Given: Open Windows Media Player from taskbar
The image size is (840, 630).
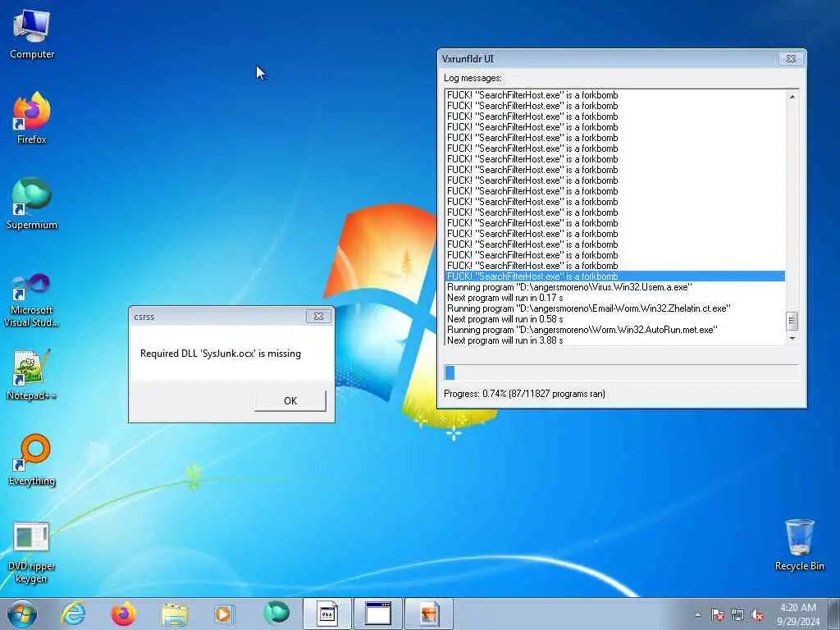Looking at the screenshot, I should [x=224, y=614].
